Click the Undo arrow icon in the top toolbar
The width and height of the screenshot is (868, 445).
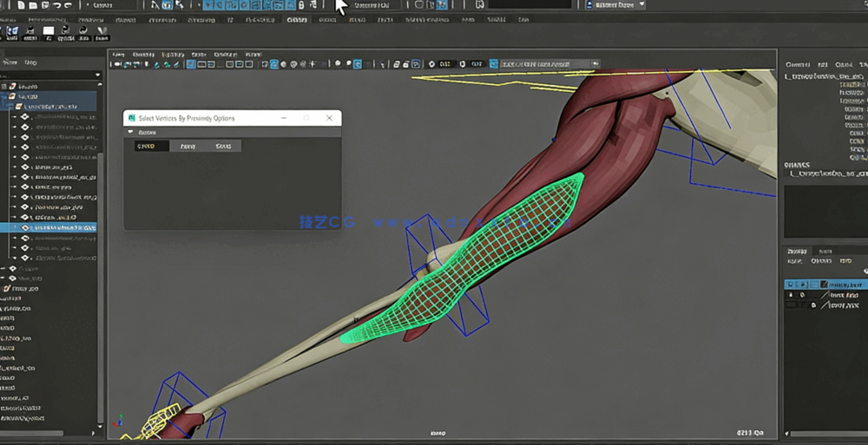[57, 5]
